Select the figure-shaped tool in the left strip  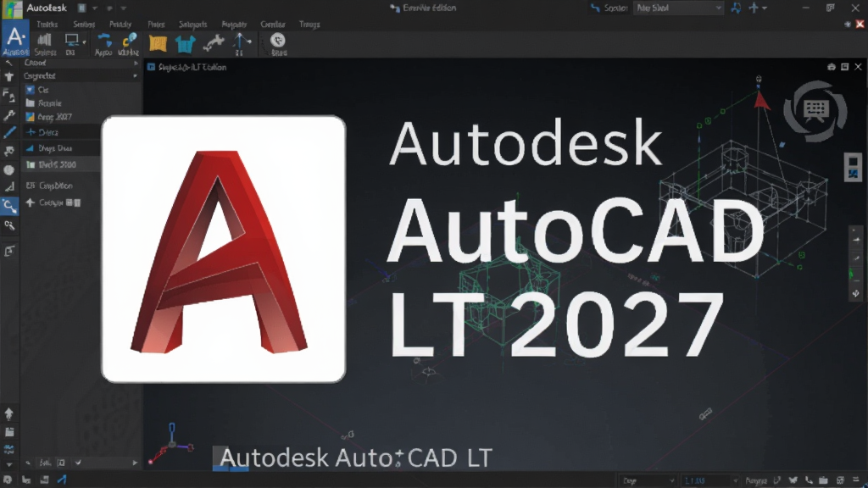(x=8, y=77)
